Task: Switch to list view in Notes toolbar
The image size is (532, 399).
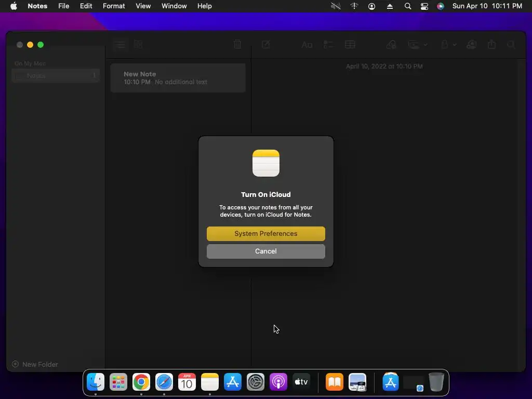Action: click(119, 45)
